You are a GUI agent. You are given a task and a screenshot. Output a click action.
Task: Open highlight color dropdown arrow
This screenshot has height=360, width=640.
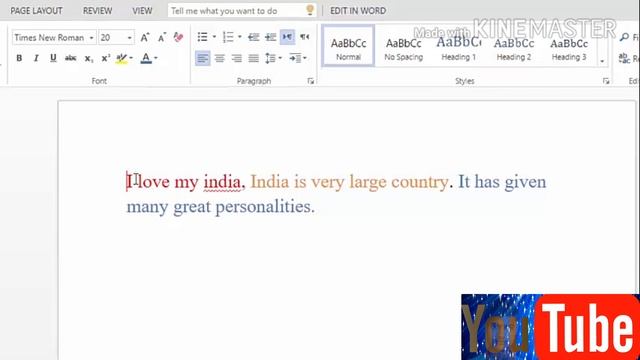131,58
